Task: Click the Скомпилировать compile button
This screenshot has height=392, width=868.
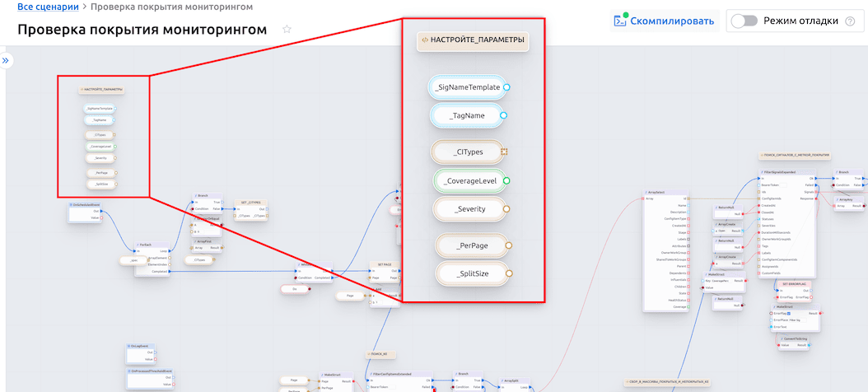Action: [662, 21]
